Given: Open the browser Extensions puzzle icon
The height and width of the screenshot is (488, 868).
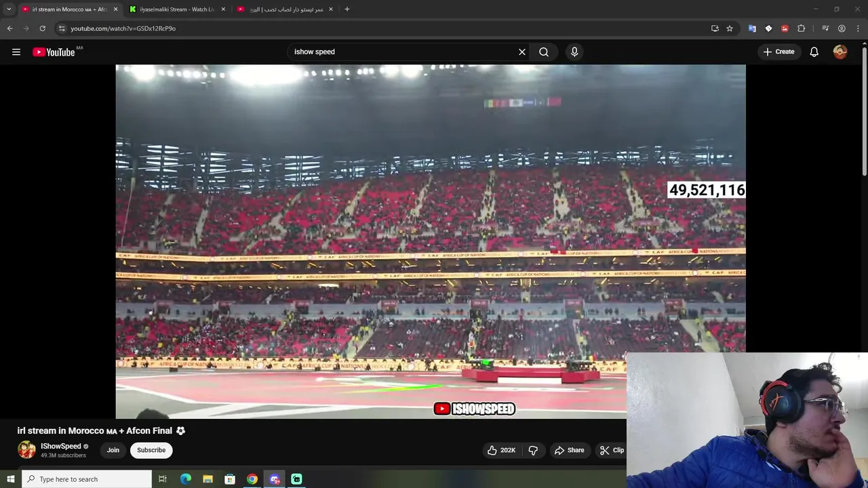Looking at the screenshot, I should click(x=801, y=28).
